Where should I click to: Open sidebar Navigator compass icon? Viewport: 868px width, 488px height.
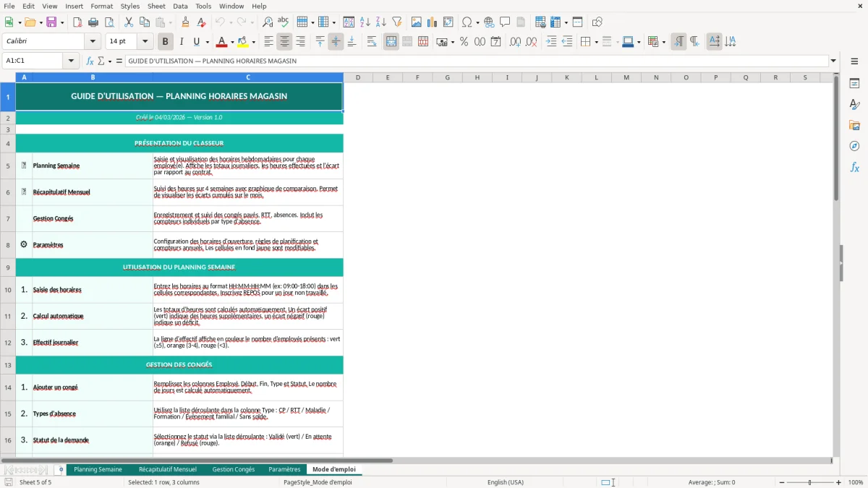click(854, 146)
